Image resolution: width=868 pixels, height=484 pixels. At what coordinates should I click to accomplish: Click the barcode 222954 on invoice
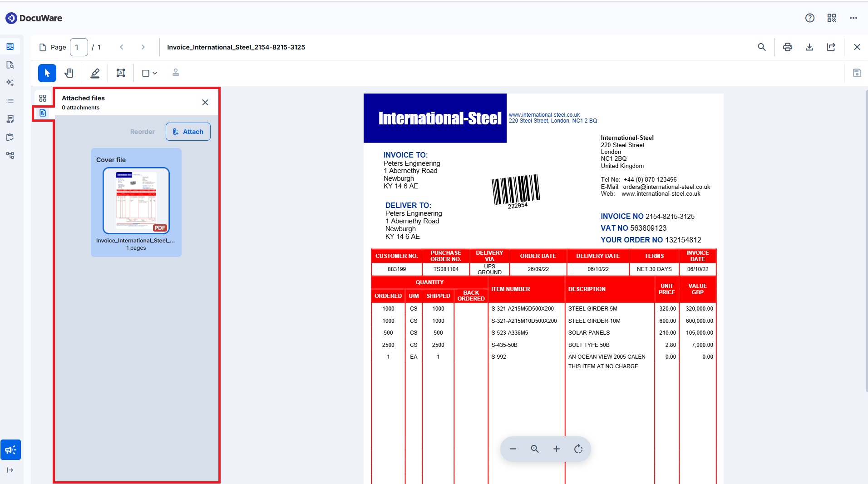click(x=516, y=191)
